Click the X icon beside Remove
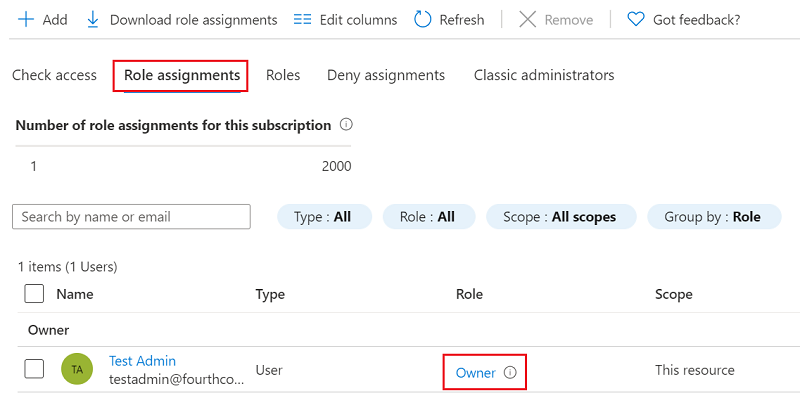The height and width of the screenshot is (398, 800). (x=528, y=20)
